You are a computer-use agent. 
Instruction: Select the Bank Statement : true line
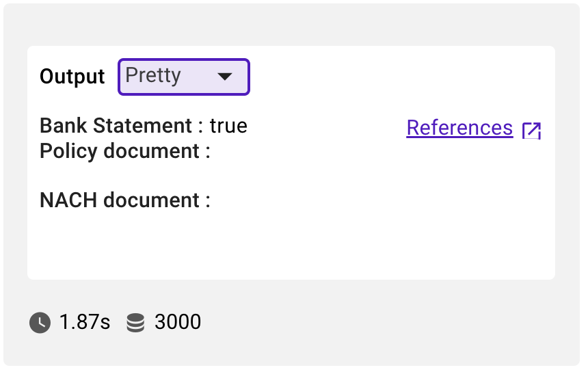[x=144, y=126]
